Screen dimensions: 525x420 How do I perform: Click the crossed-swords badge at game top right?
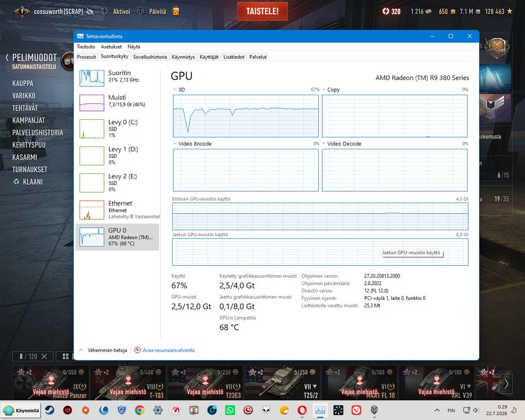(x=497, y=47)
